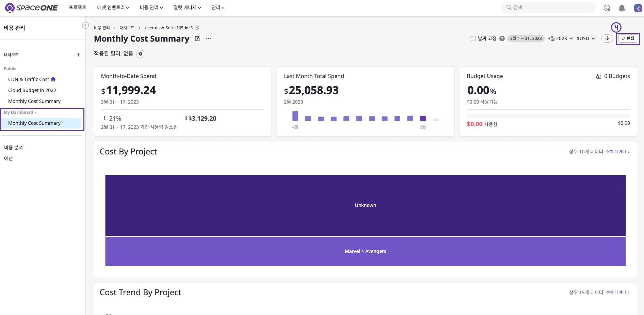Go to the 프로젝트 menu
644x315 pixels.
[x=78, y=7]
